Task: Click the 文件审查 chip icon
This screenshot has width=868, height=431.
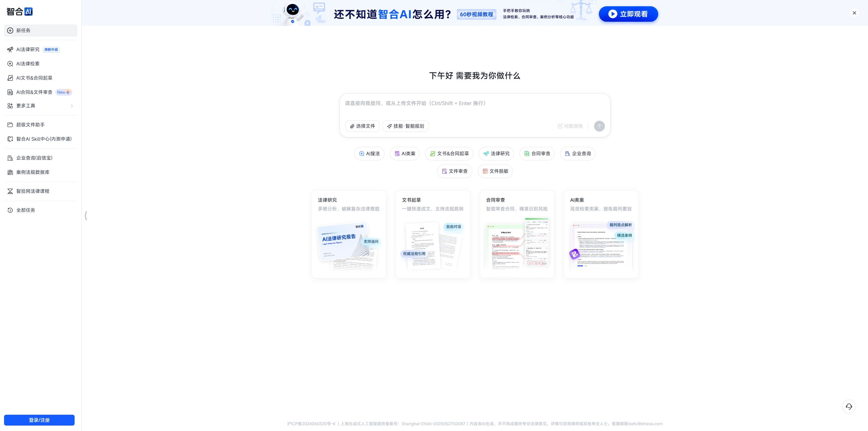Action: (444, 171)
